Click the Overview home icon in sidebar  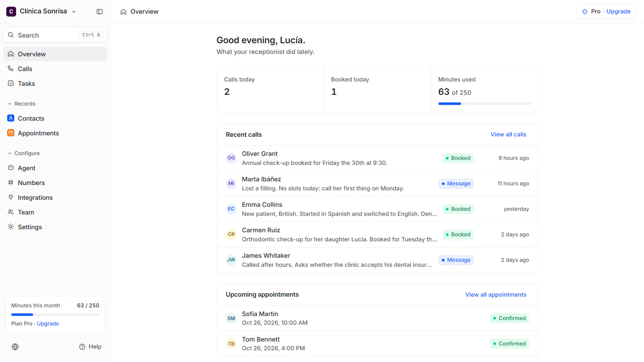tap(11, 54)
